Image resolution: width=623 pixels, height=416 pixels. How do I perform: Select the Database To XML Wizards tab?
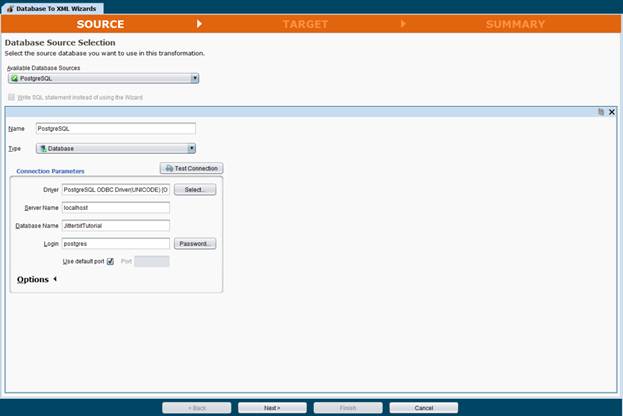[x=53, y=8]
